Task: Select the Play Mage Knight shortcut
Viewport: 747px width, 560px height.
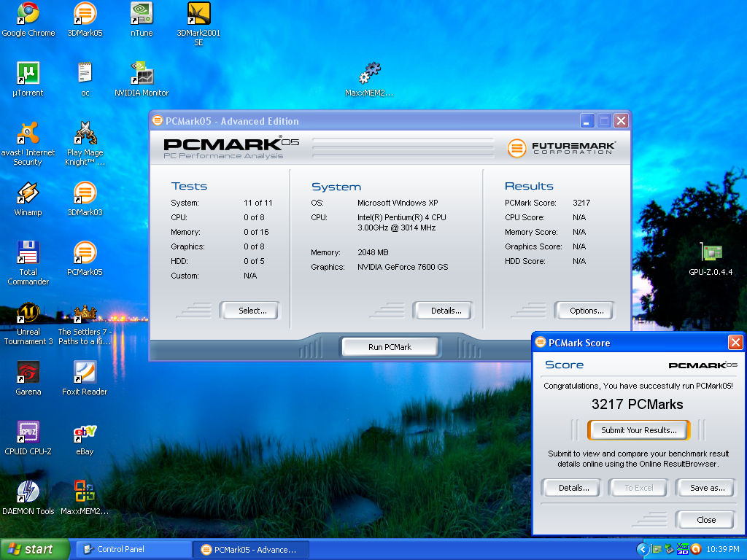Action: coord(85,144)
